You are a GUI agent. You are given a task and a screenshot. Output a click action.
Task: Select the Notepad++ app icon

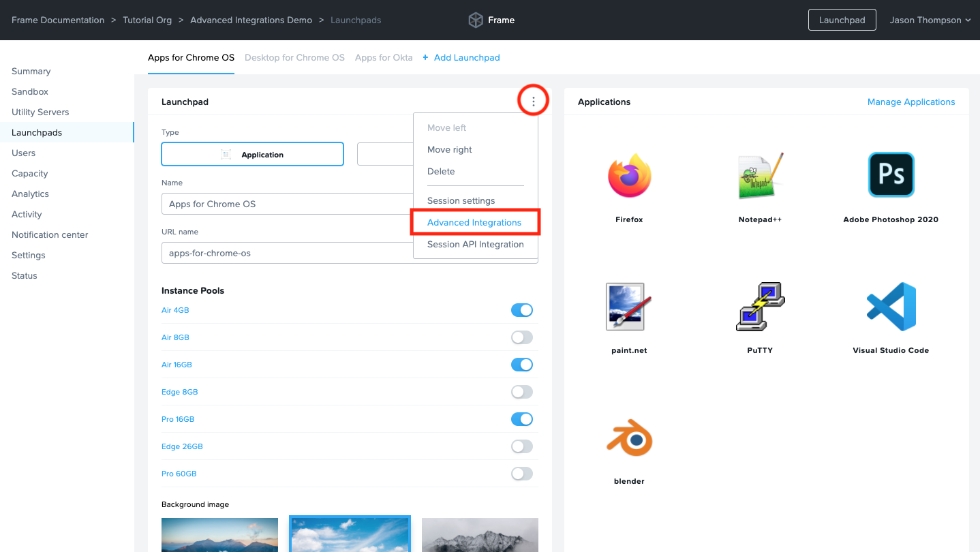[760, 176]
